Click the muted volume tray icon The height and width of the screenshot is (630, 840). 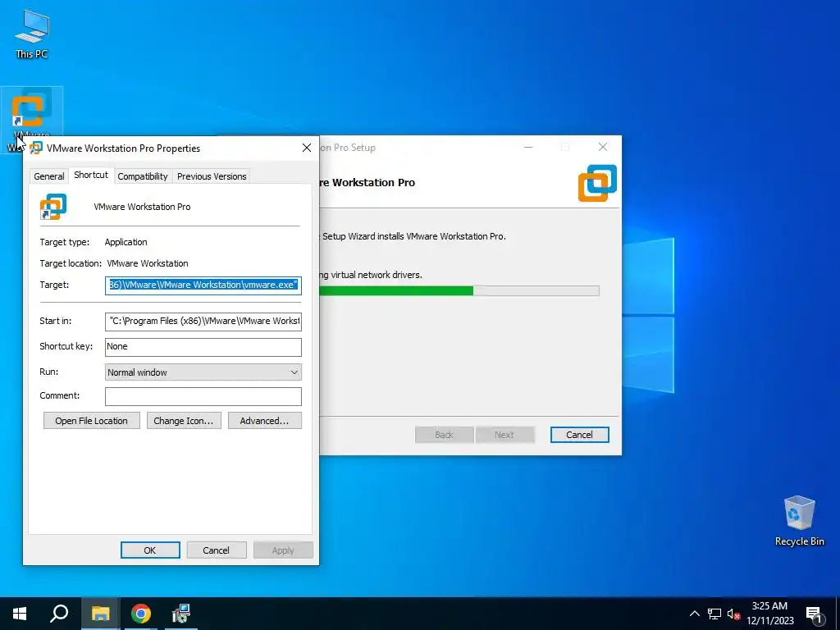(x=733, y=614)
